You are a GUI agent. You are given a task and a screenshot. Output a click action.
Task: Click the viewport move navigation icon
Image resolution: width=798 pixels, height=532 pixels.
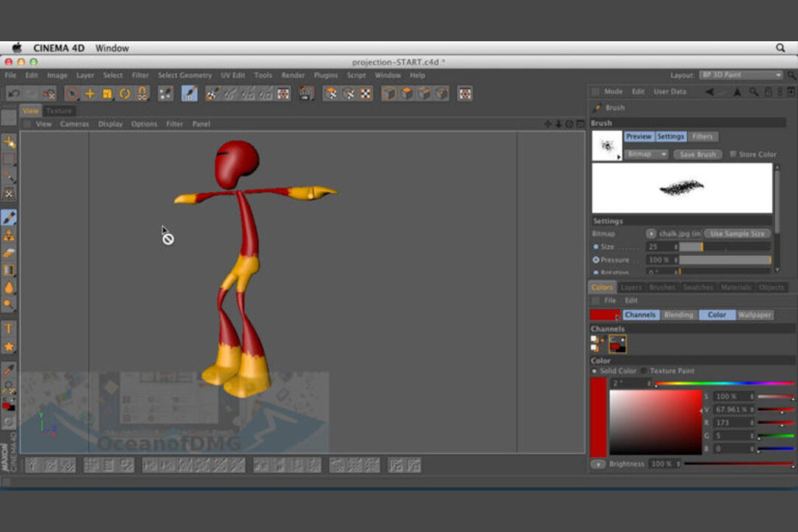pyautogui.click(x=548, y=124)
